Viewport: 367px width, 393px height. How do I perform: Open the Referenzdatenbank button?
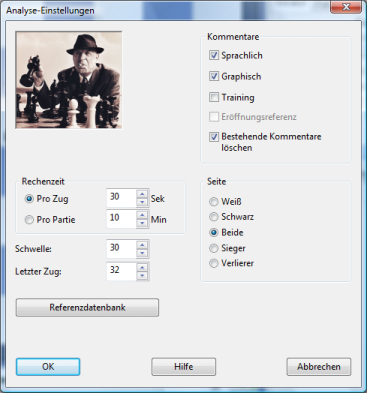[87, 307]
